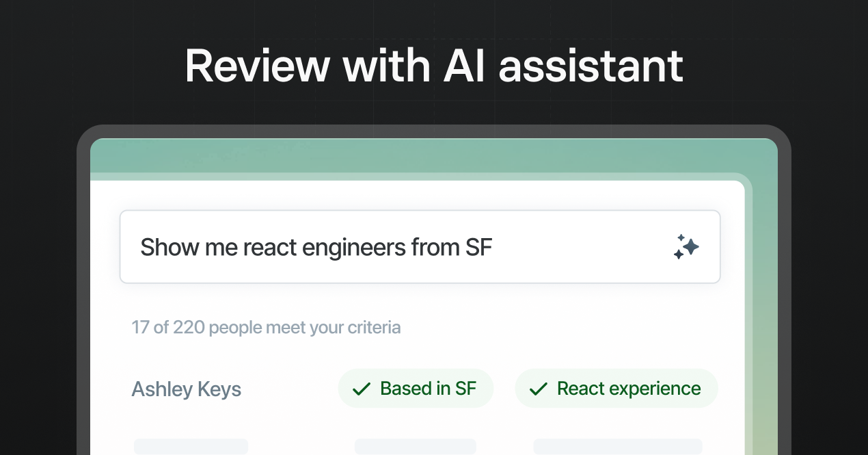868x455 pixels.
Task: Click the 'Review with AI assistant' heading
Action: tap(434, 66)
